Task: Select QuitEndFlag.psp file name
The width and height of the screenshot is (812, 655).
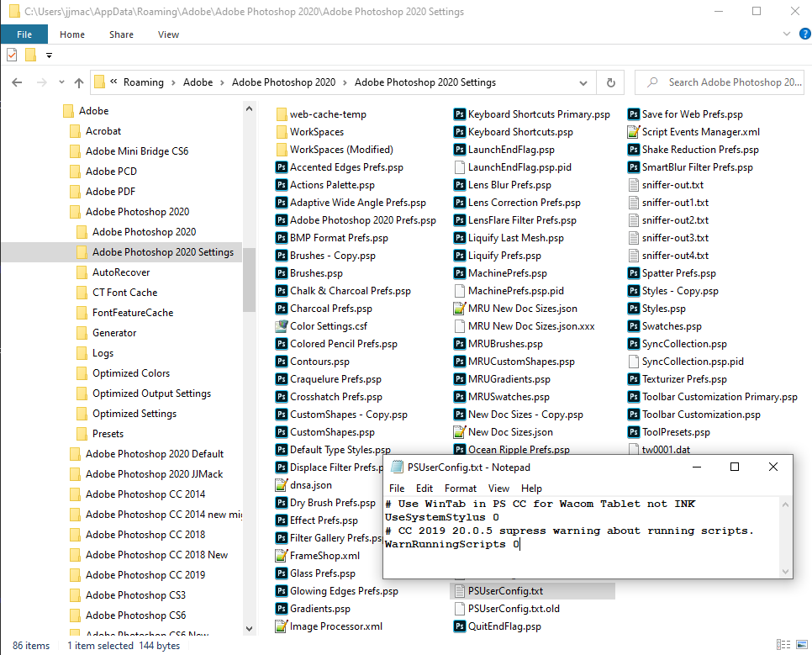Action: (504, 626)
